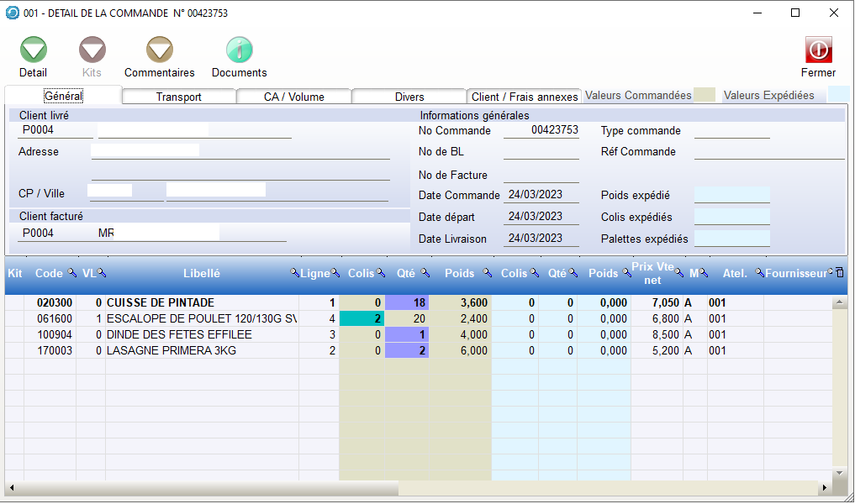Click the No de BL input field
The image size is (855, 504).
pos(541,152)
